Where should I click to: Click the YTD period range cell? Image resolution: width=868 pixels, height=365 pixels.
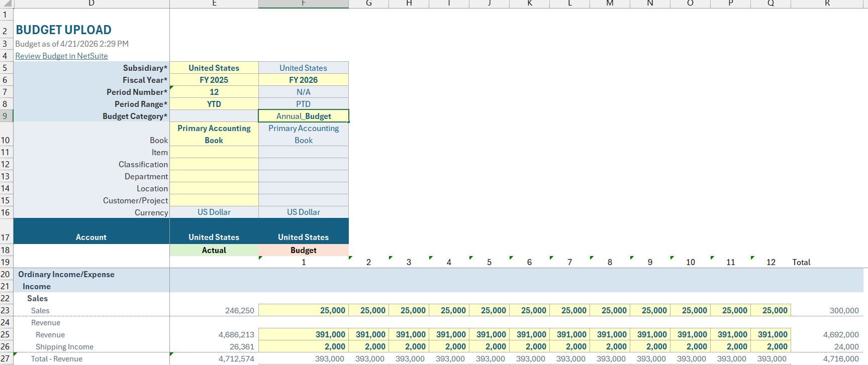tap(214, 104)
